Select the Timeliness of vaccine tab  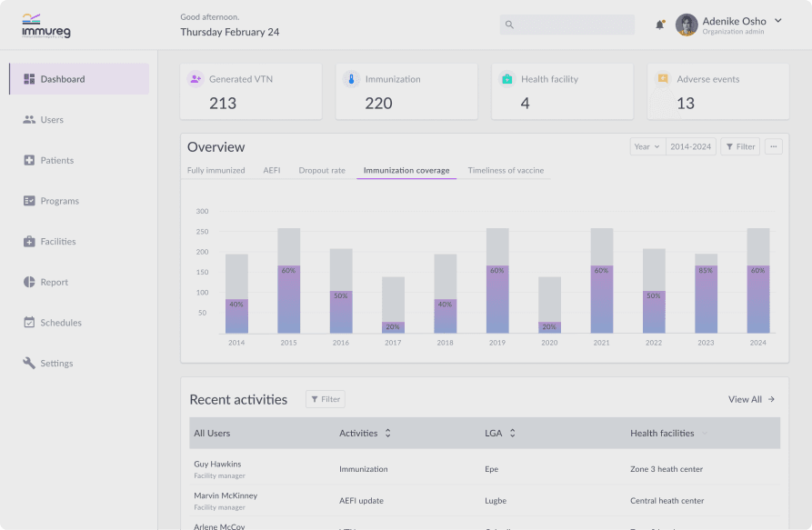click(x=506, y=170)
